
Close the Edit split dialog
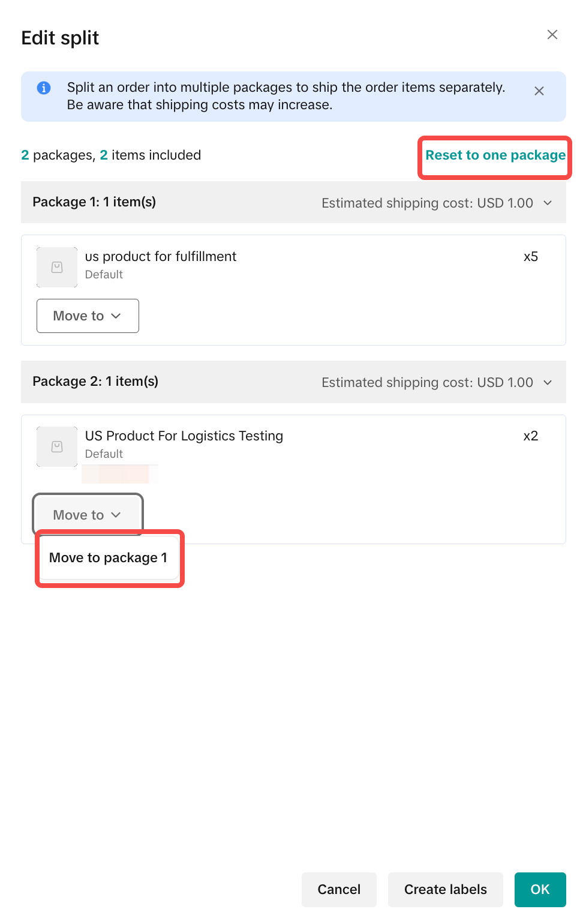point(552,35)
